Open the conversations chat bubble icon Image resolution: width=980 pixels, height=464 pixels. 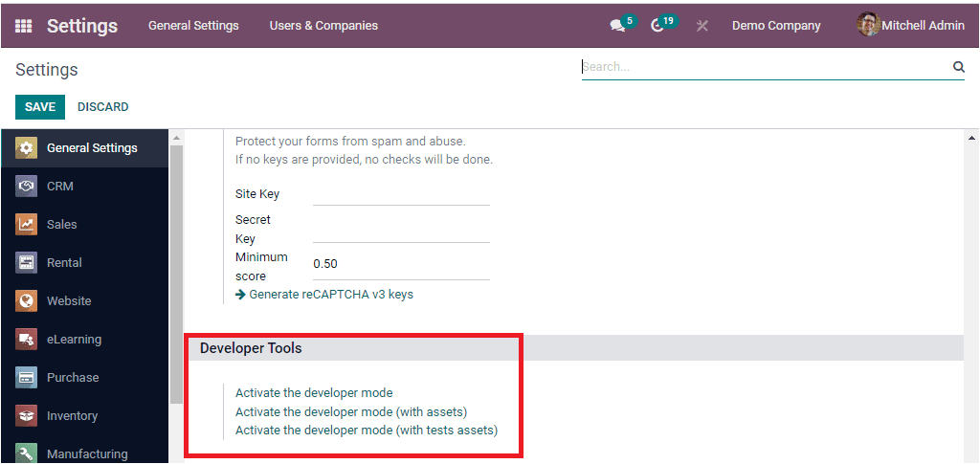click(617, 26)
